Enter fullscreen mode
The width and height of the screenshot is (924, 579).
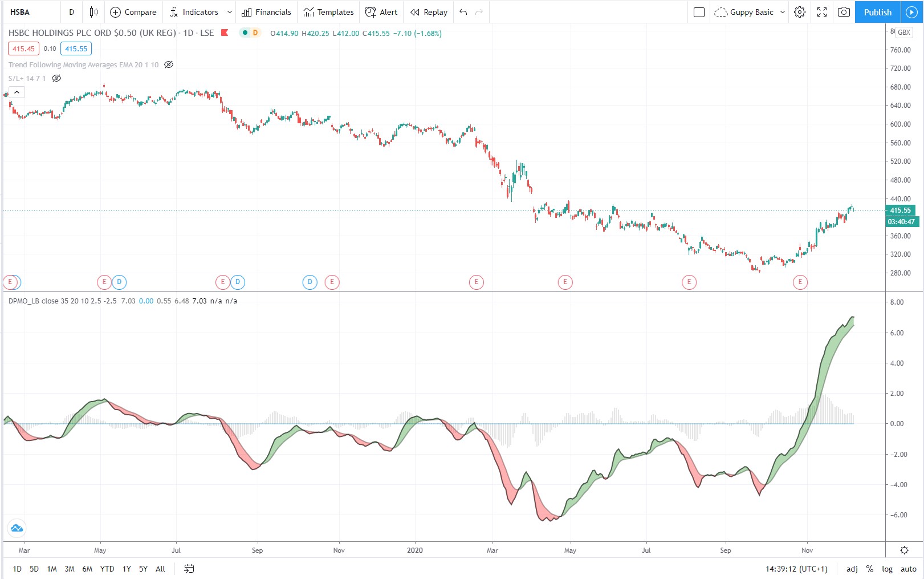(822, 12)
